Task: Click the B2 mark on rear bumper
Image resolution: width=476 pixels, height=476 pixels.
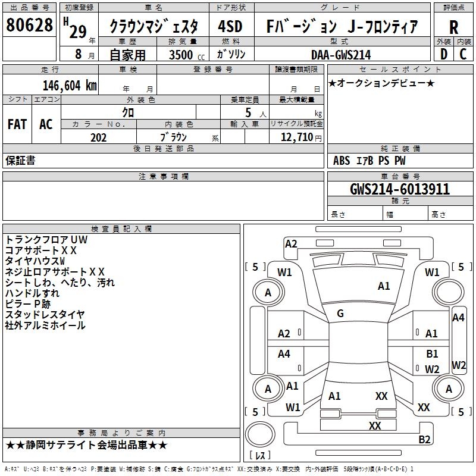Action: click(424, 439)
